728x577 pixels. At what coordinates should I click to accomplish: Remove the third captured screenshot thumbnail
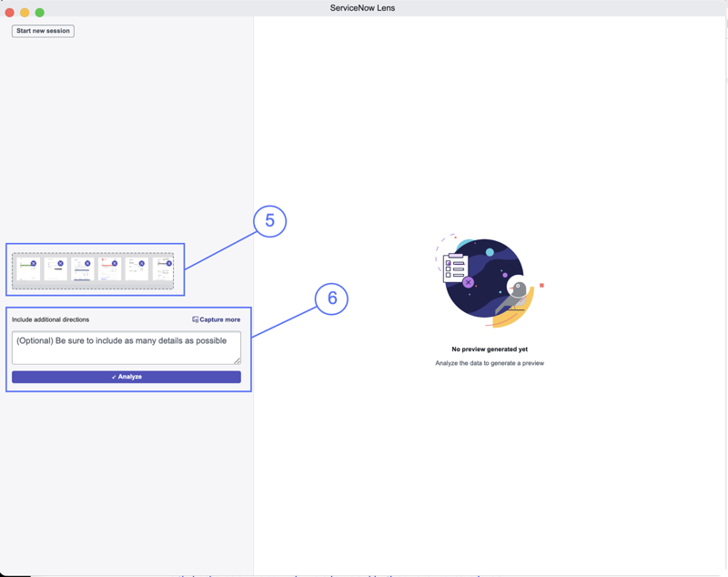(87, 263)
